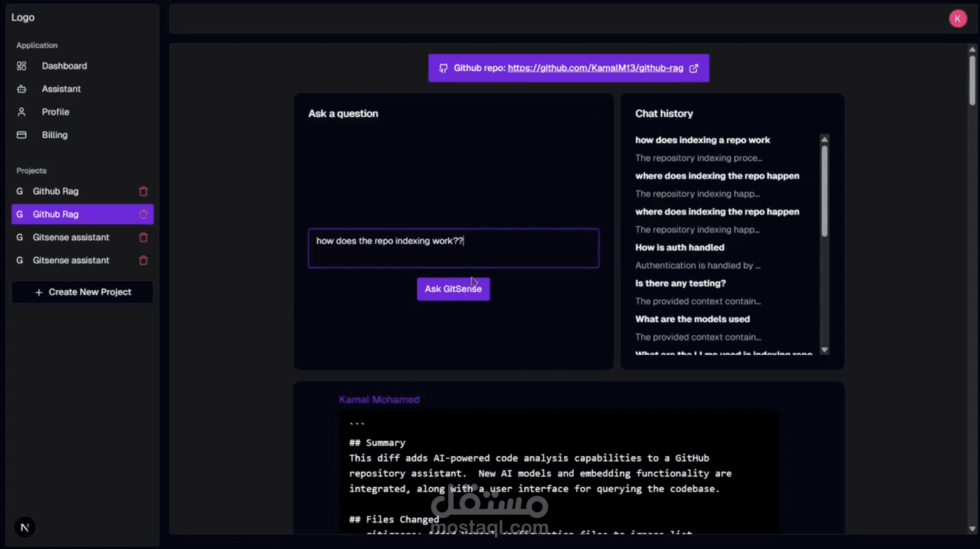Click the 'Chat history' panel title
Image resolution: width=980 pixels, height=549 pixels.
[x=664, y=114]
